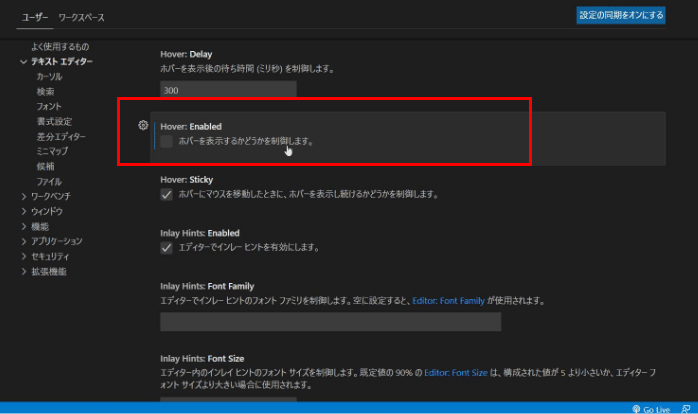Click 設定の同期をオンにする button
This screenshot has width=698, height=414.
pyautogui.click(x=621, y=15)
